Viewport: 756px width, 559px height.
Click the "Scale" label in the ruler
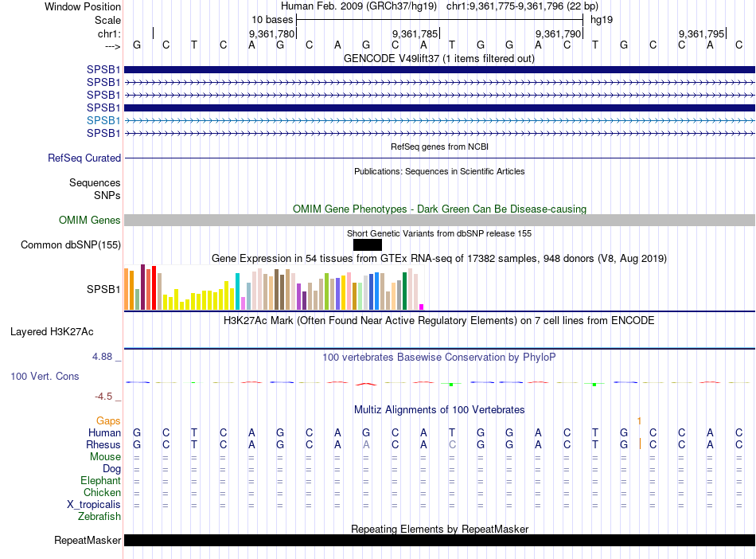tap(107, 20)
